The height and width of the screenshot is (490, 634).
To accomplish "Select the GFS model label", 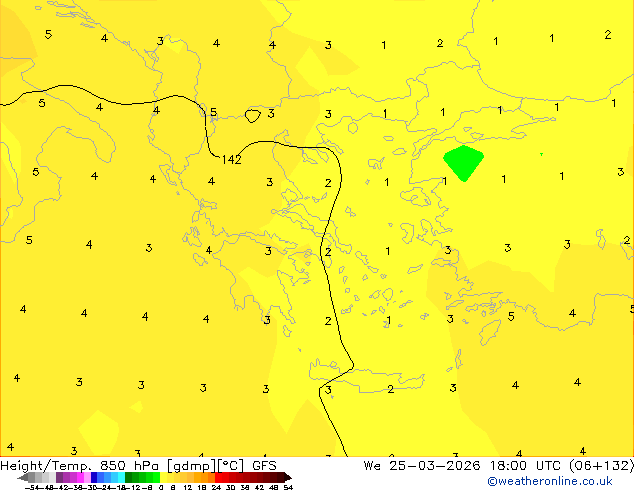I will [264, 465].
